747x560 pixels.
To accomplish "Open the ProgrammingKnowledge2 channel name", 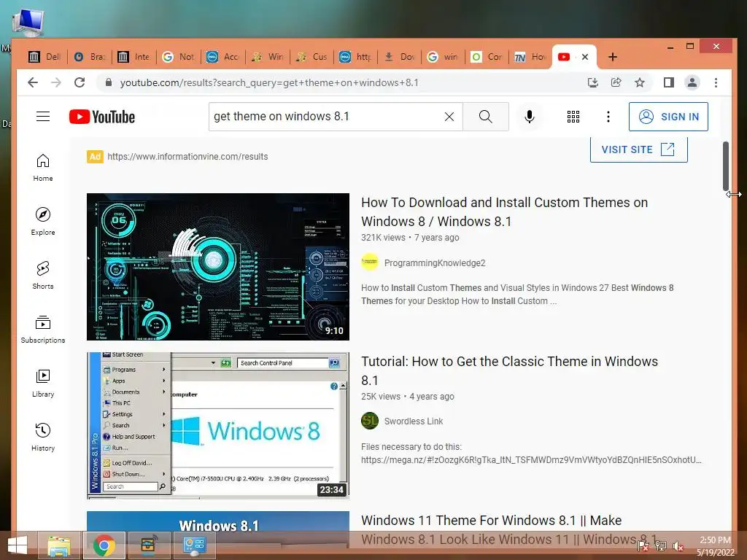I will click(435, 262).
